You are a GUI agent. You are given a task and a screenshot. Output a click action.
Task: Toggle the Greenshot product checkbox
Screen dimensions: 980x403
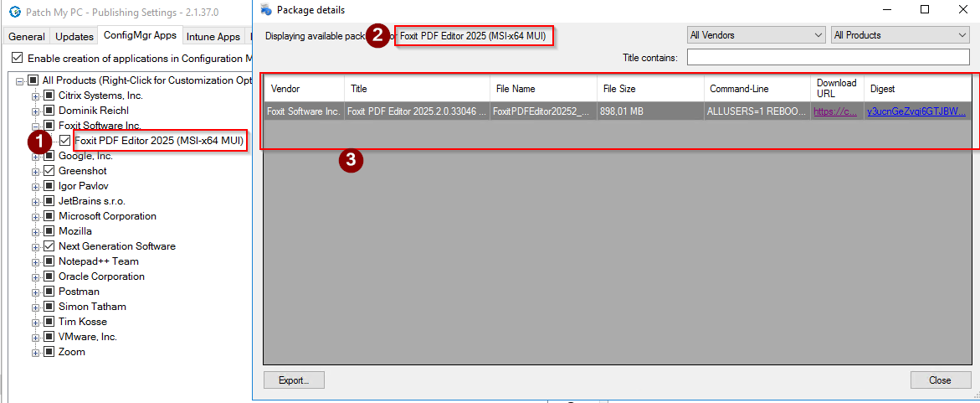tap(49, 171)
